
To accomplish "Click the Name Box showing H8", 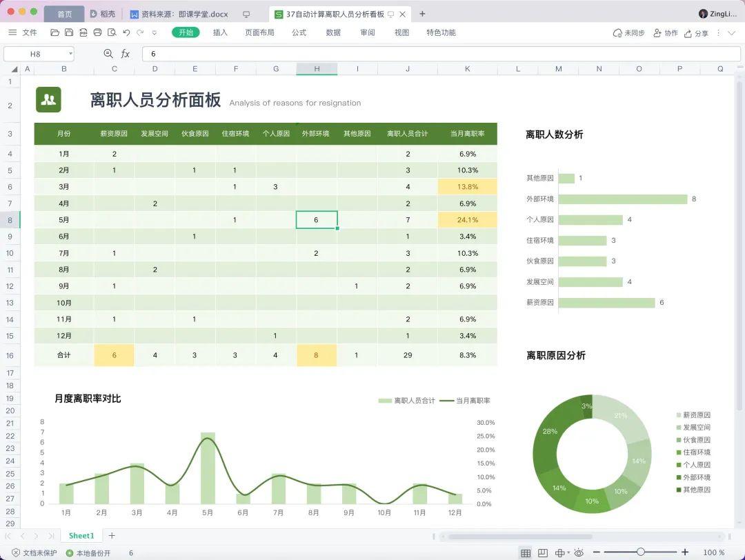I will click(x=35, y=54).
